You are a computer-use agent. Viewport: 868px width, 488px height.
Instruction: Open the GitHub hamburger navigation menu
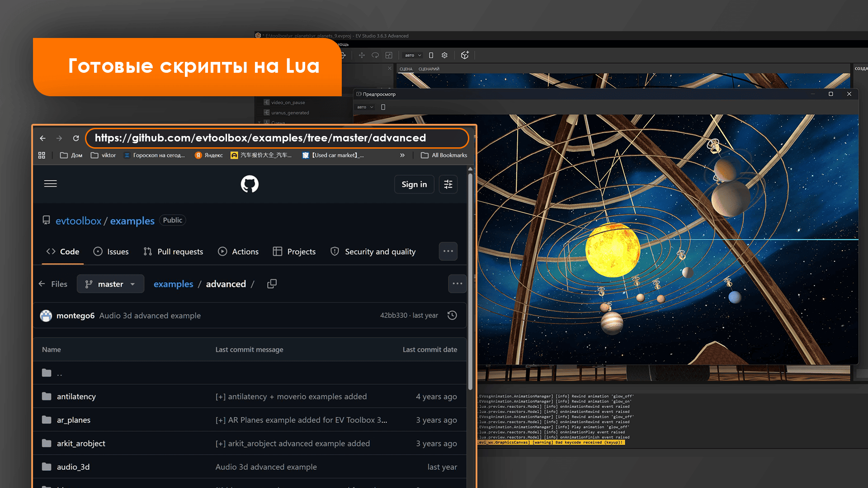(x=51, y=183)
